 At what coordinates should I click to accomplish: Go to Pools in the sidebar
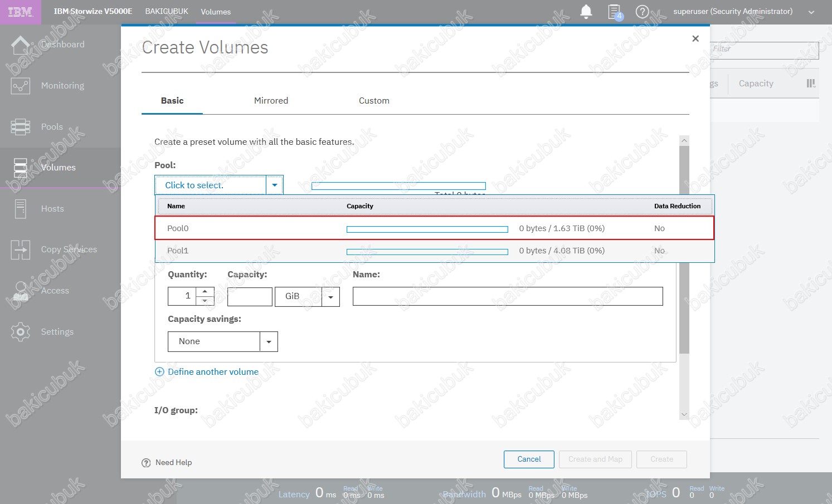(52, 127)
